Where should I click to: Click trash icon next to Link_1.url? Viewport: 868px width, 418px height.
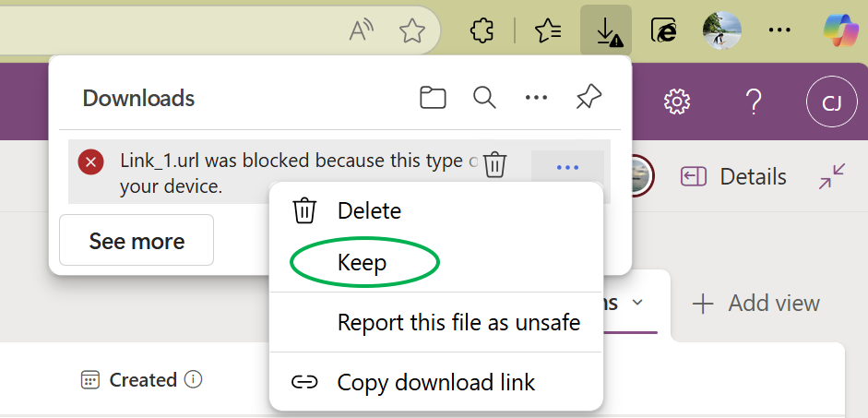pyautogui.click(x=495, y=164)
